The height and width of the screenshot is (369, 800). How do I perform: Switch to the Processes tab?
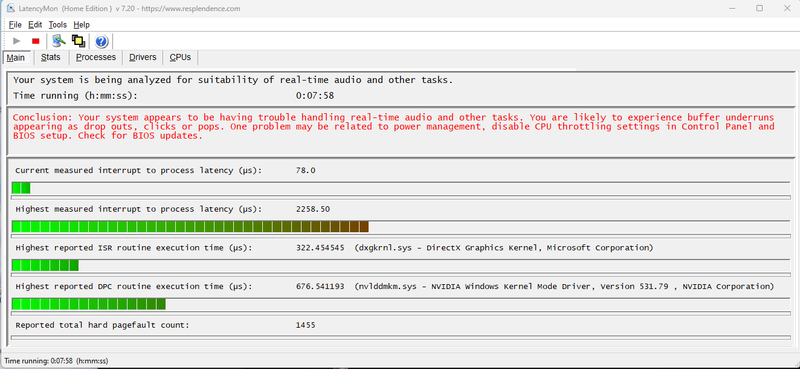(96, 57)
